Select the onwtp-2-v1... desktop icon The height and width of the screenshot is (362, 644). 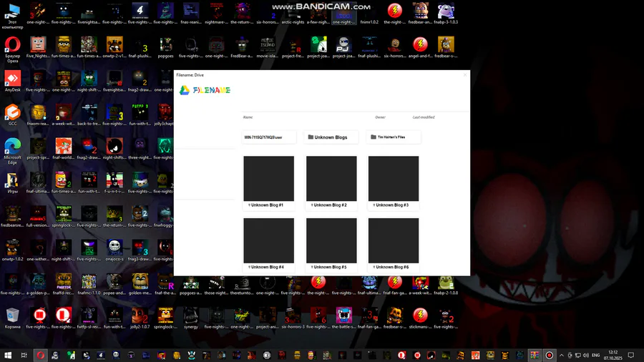(x=114, y=47)
